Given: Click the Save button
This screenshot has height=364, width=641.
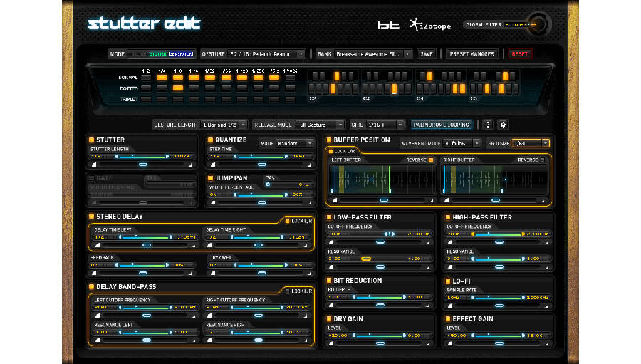Looking at the screenshot, I should click(427, 54).
